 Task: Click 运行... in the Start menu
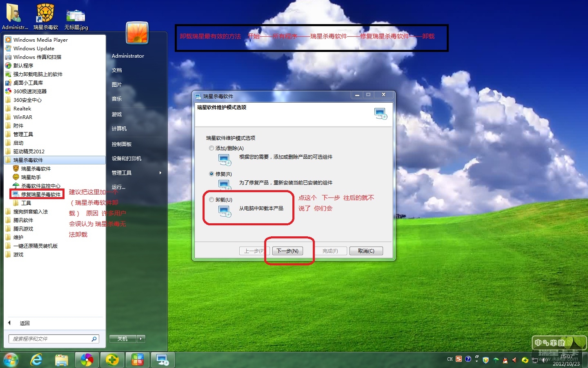[118, 187]
